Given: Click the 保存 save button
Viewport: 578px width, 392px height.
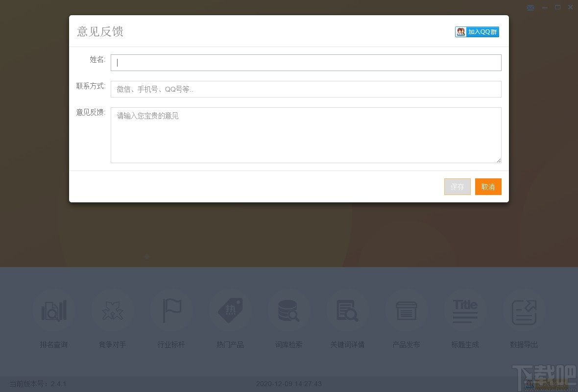Looking at the screenshot, I should coord(457,187).
